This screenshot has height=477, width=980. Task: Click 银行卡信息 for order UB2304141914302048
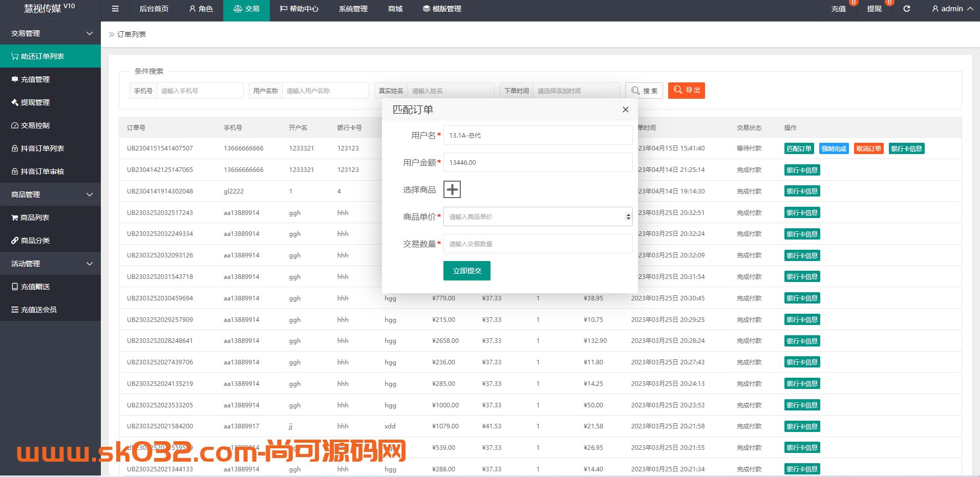click(802, 191)
